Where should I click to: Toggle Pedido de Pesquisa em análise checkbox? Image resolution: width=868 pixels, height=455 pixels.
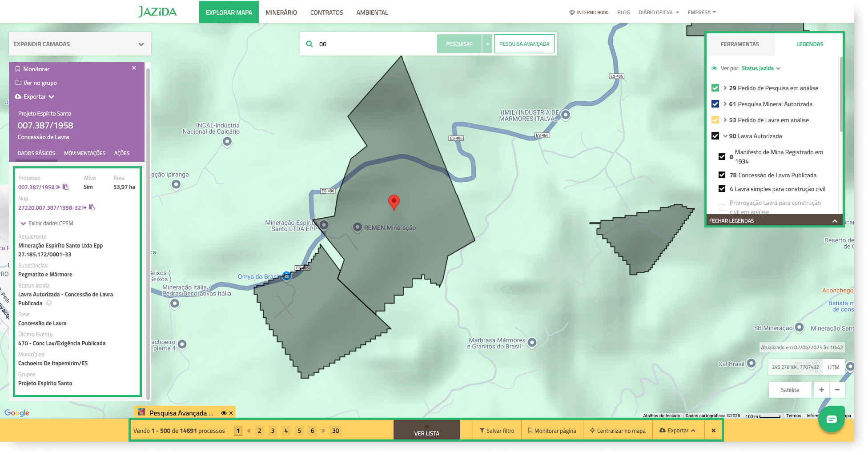click(x=715, y=88)
